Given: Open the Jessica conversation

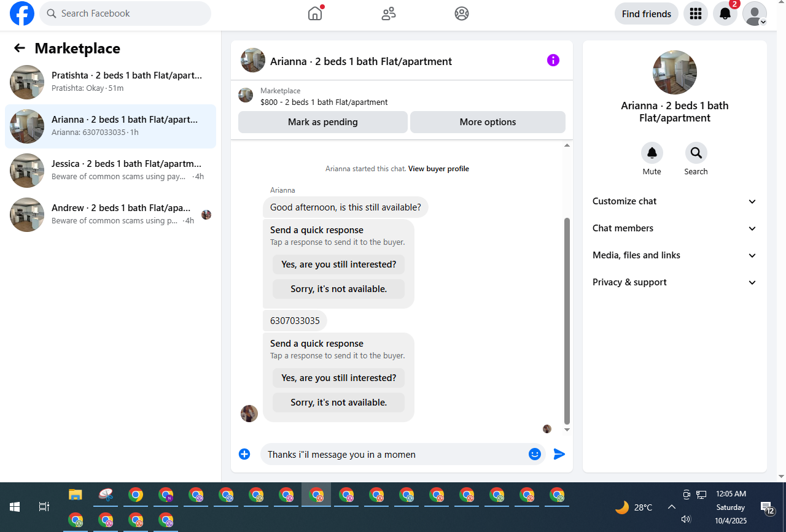Looking at the screenshot, I should 111,171.
